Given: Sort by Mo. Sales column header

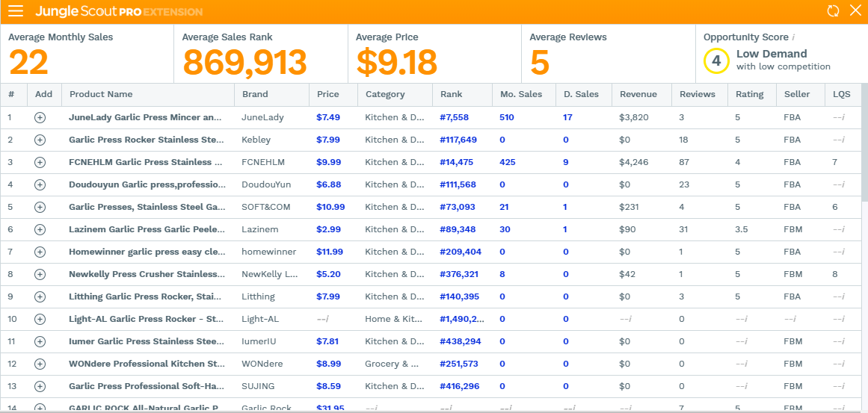Looking at the screenshot, I should tap(521, 95).
